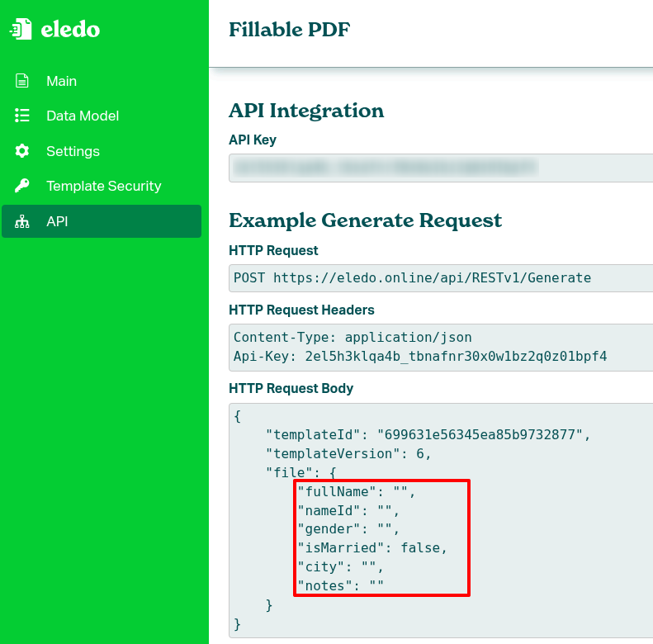Open the Main sidebar label

[61, 81]
